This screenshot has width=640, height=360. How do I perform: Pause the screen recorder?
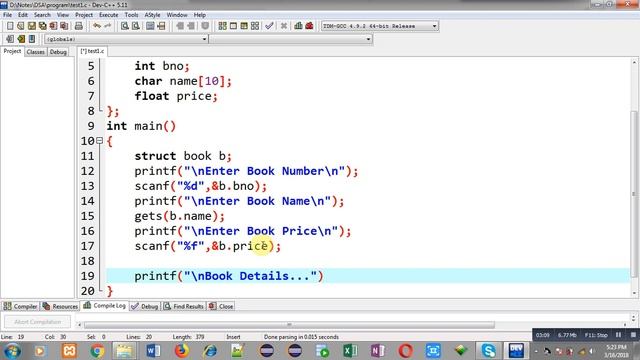618,335
